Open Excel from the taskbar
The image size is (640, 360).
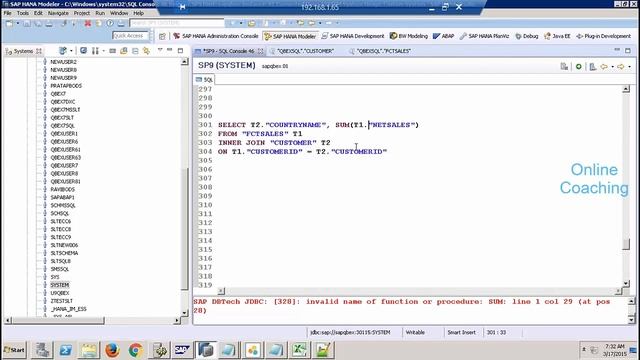tap(299, 350)
